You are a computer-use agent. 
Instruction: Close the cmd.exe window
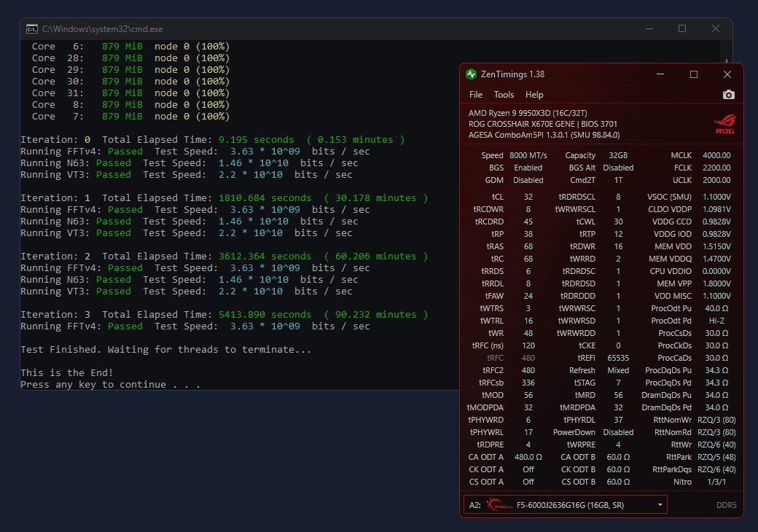716,29
